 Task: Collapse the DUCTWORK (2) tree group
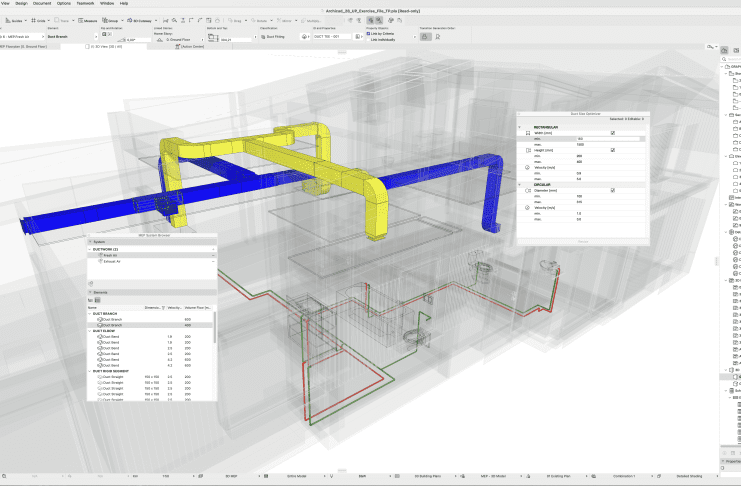point(90,249)
